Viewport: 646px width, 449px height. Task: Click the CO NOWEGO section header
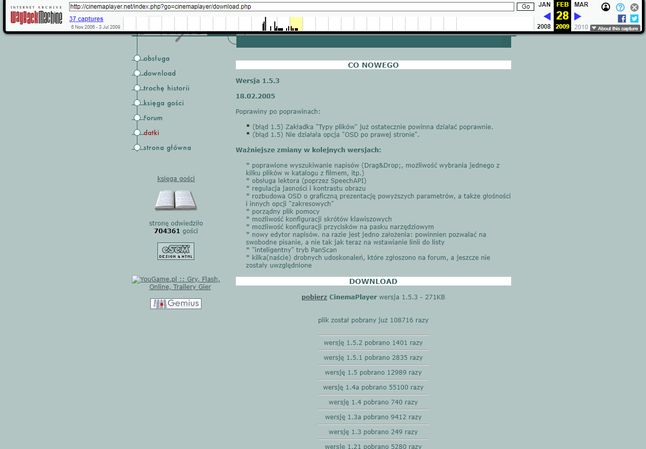point(373,65)
